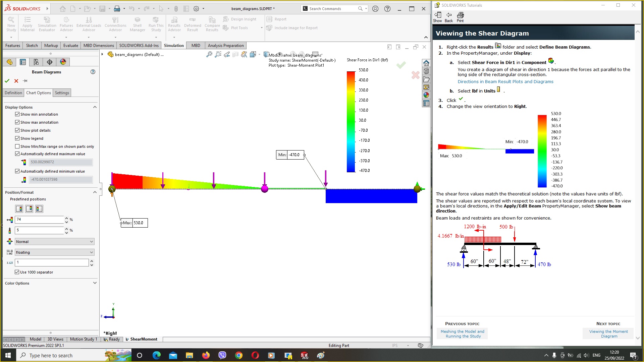Open Shell Manager tool
This screenshot has width=644, height=362.
click(x=137, y=24)
